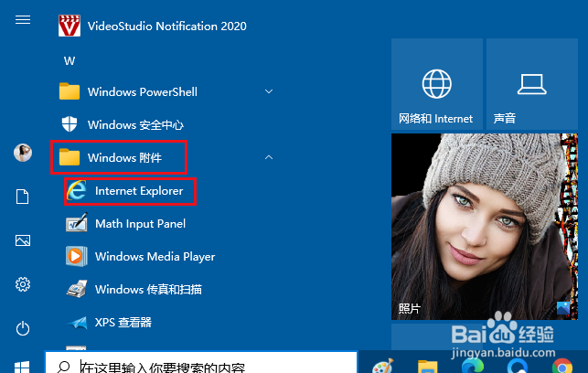Collapse the Windows 附件 chevron

click(x=269, y=157)
